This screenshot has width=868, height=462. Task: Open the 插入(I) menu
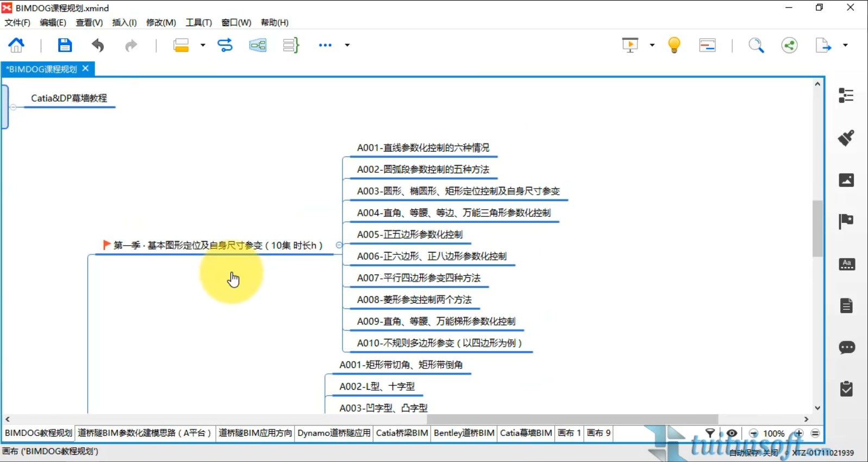124,22
